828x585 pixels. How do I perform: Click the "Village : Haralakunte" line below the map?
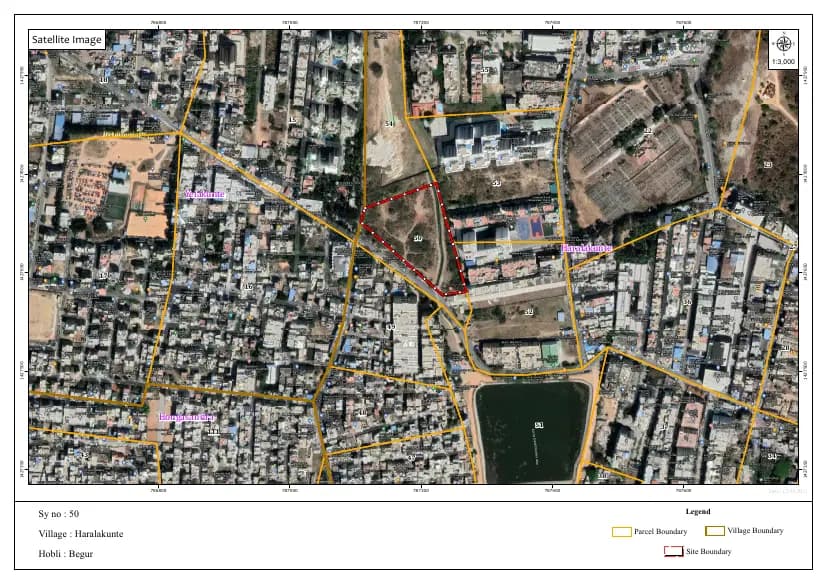click(81, 534)
